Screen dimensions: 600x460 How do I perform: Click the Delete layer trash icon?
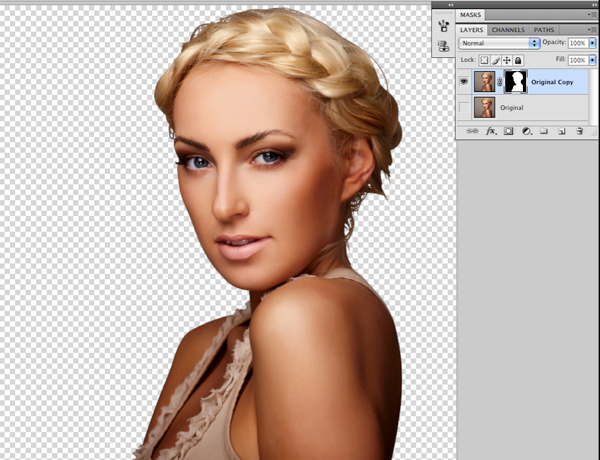point(579,131)
